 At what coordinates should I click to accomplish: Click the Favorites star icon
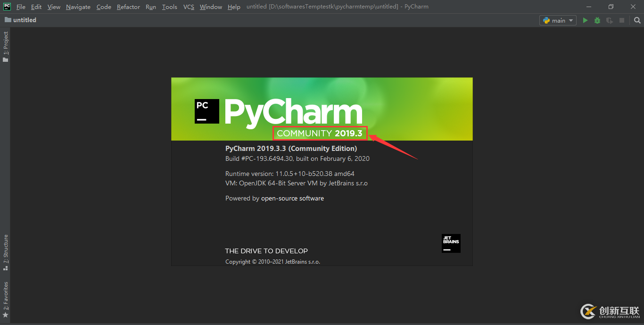6,315
